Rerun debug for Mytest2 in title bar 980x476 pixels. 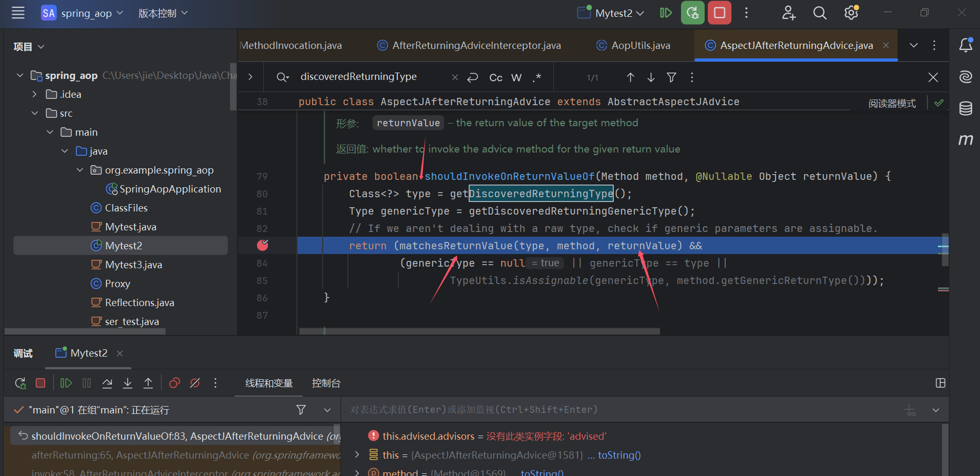pyautogui.click(x=693, y=13)
